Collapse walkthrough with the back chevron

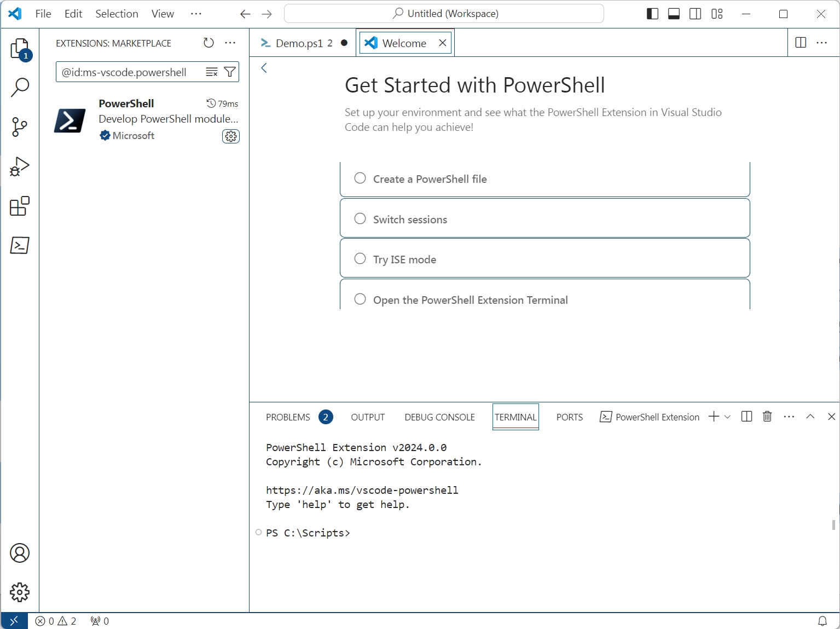(264, 67)
